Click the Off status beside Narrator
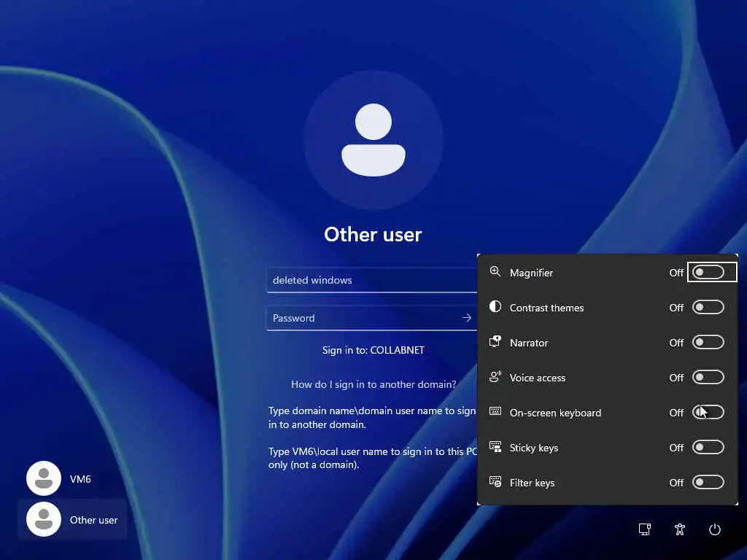Viewport: 747px width, 560px height. click(676, 343)
